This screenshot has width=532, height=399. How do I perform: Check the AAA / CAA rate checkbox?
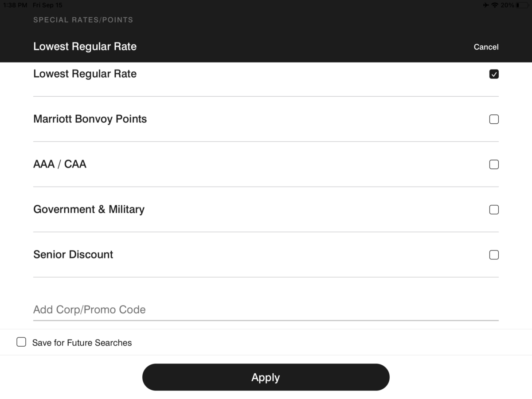click(x=493, y=164)
